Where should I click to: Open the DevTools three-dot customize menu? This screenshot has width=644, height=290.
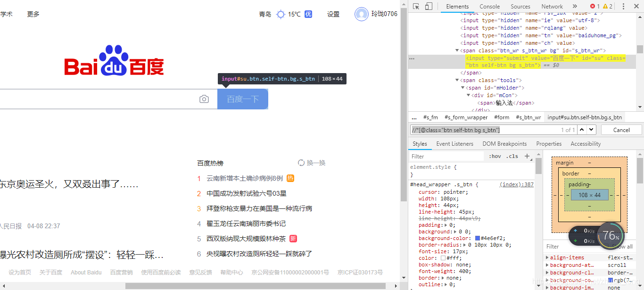click(x=622, y=6)
